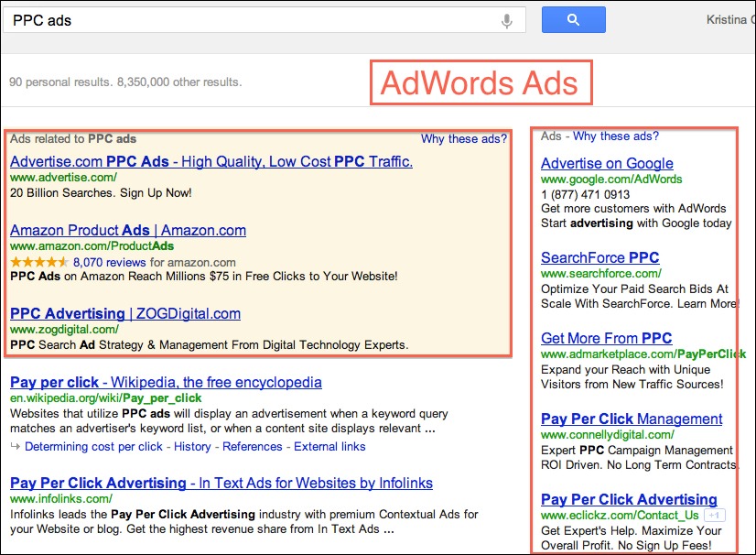Open Get More From PPC ad
The image size is (756, 555).
pos(606,339)
